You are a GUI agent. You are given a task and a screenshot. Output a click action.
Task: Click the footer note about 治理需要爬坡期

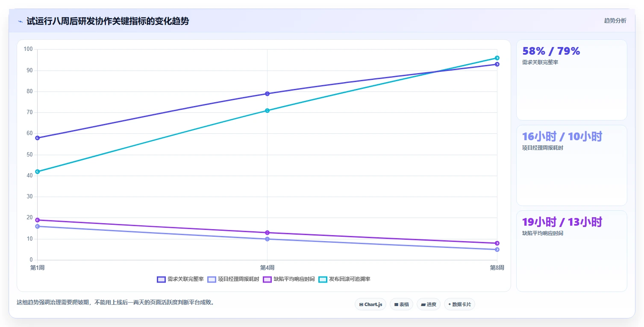pos(115,303)
